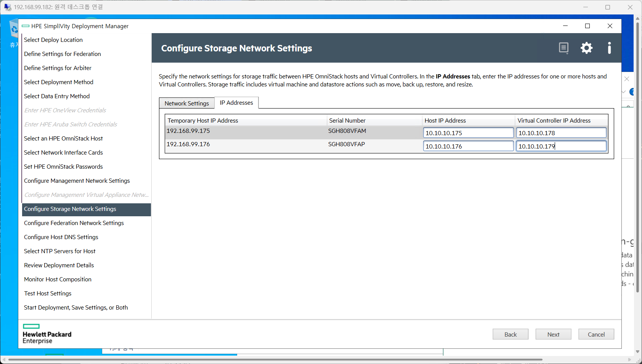The height and width of the screenshot is (364, 642).
Task: Click the HPE SimpliVity title bar logo
Action: (x=26, y=26)
